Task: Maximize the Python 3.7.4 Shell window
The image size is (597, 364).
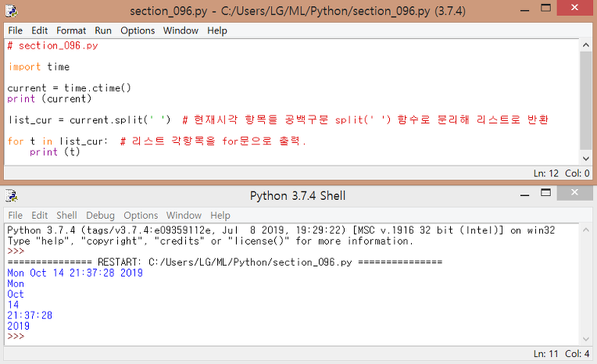Action: tap(545, 193)
